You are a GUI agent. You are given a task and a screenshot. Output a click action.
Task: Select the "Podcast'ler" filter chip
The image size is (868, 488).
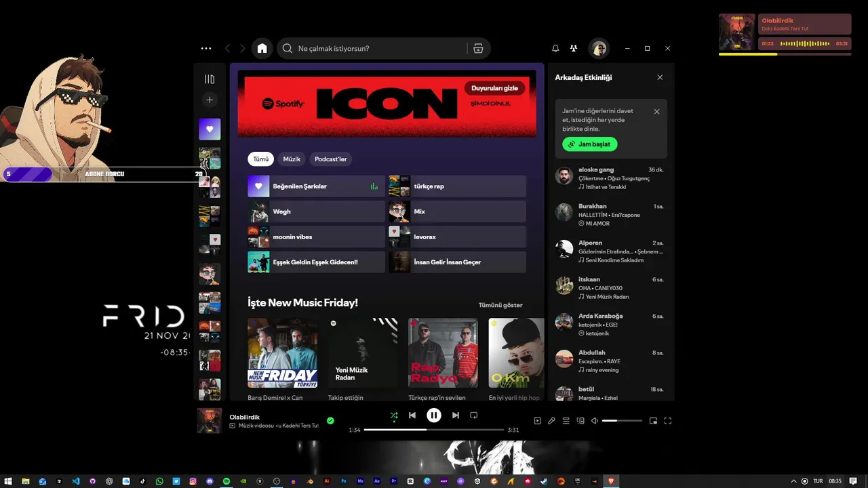pyautogui.click(x=331, y=159)
